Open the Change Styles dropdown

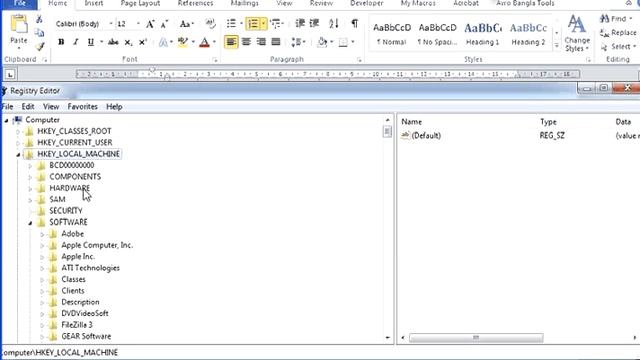coord(577,33)
